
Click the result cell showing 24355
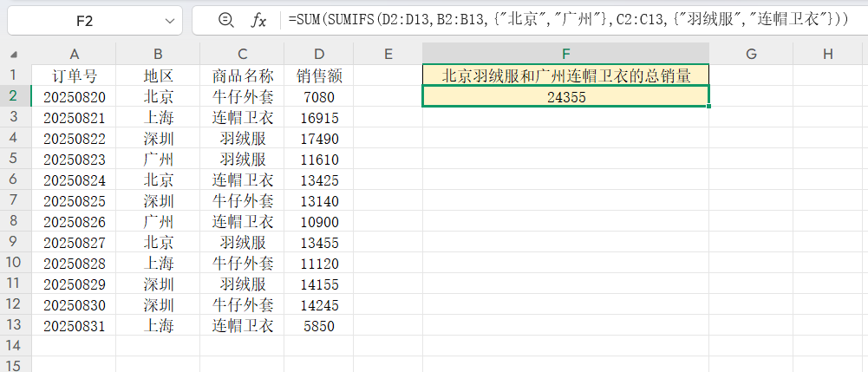[x=565, y=97]
